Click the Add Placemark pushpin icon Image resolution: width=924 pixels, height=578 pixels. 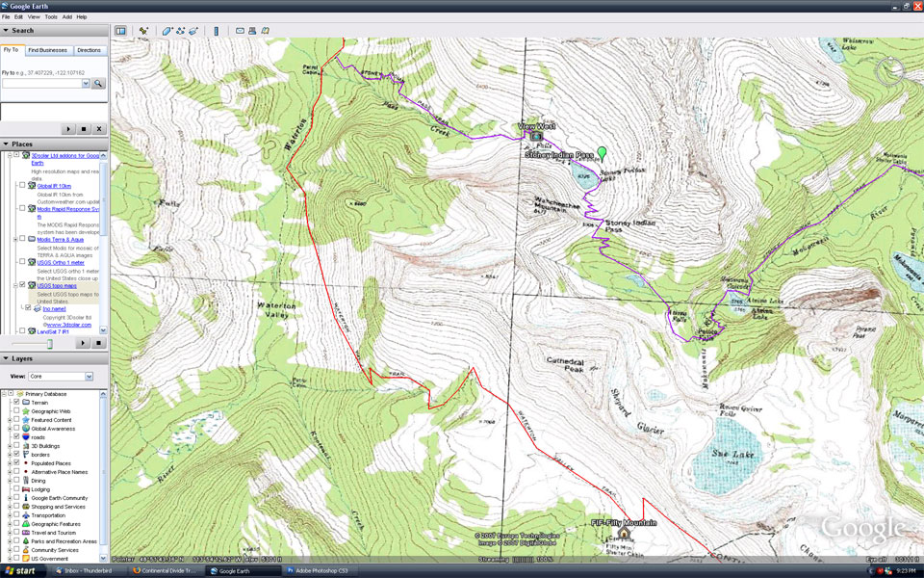tap(143, 31)
